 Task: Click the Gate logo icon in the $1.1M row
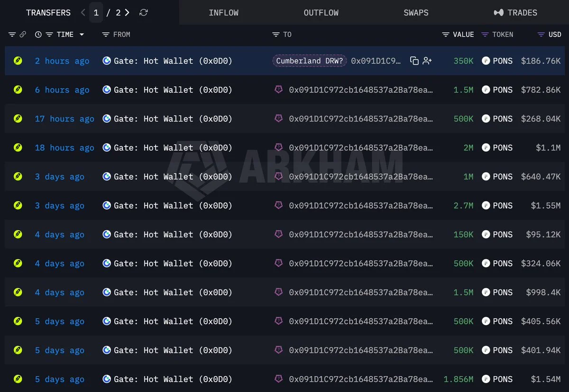pyautogui.click(x=107, y=147)
